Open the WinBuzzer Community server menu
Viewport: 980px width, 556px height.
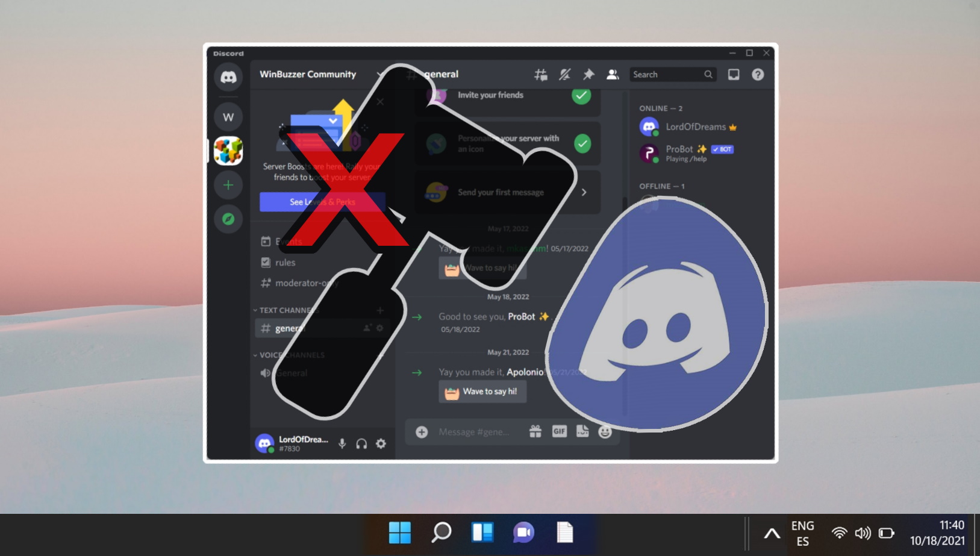(321, 75)
